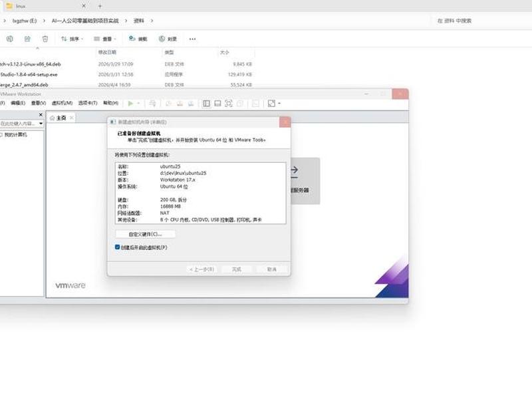Open the dropdown arrow next to the play icon
Viewport: 532px width, 399px height.
tap(139, 104)
